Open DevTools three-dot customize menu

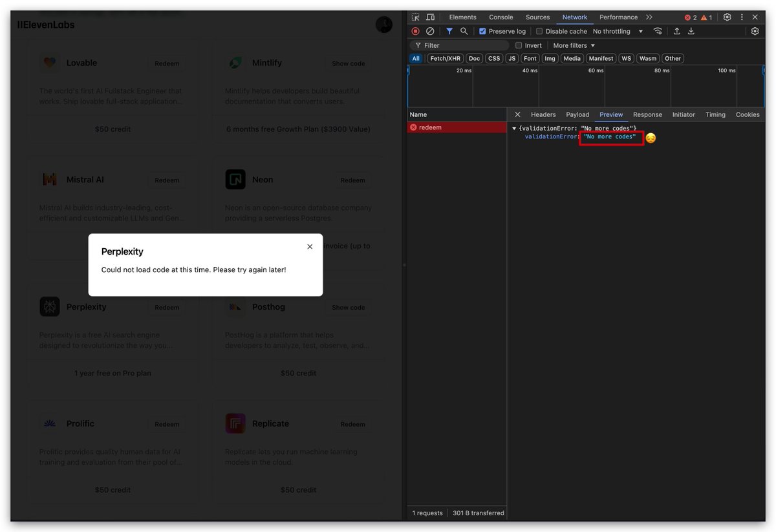coord(741,17)
